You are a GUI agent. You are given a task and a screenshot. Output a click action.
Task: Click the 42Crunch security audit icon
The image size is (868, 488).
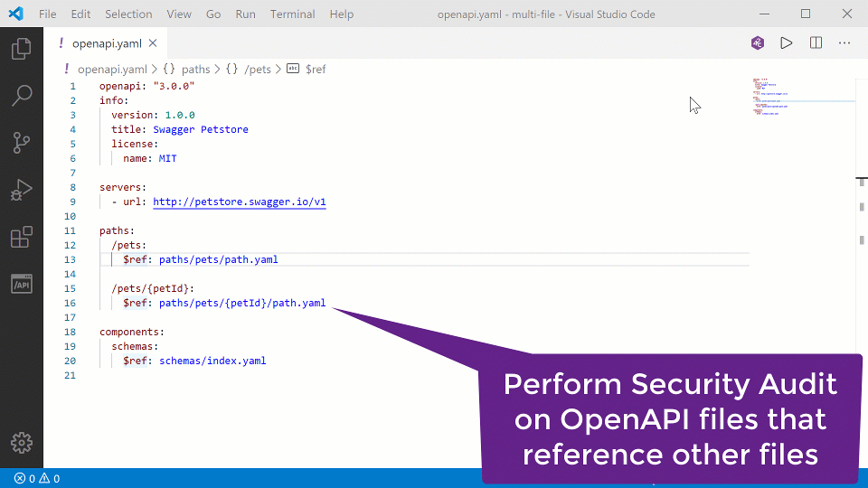click(758, 42)
